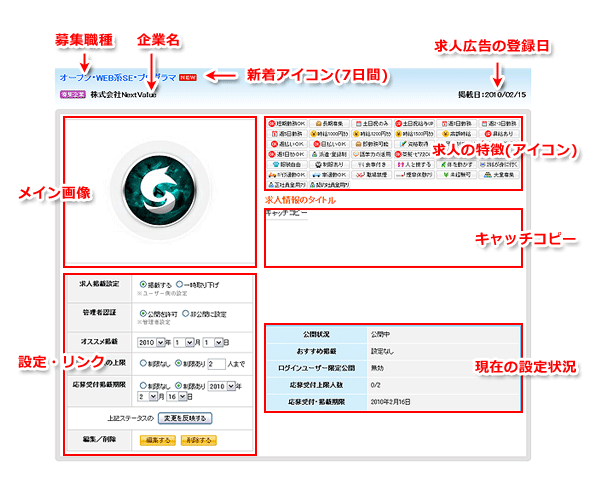Click the 短期勤務OK feature icon
The image size is (600, 500).
click(x=287, y=124)
